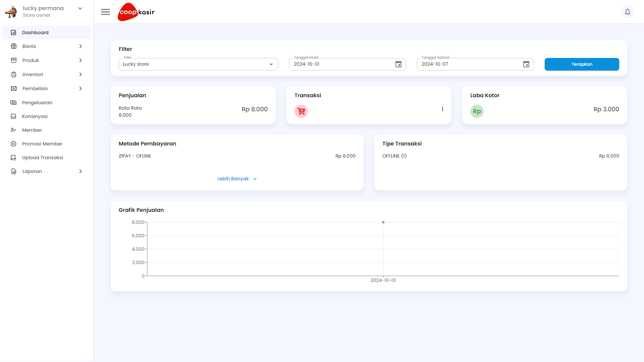Viewport: 644px width, 362px height.
Task: Select the Pengeluaran icon in sidebar
Action: click(x=13, y=103)
